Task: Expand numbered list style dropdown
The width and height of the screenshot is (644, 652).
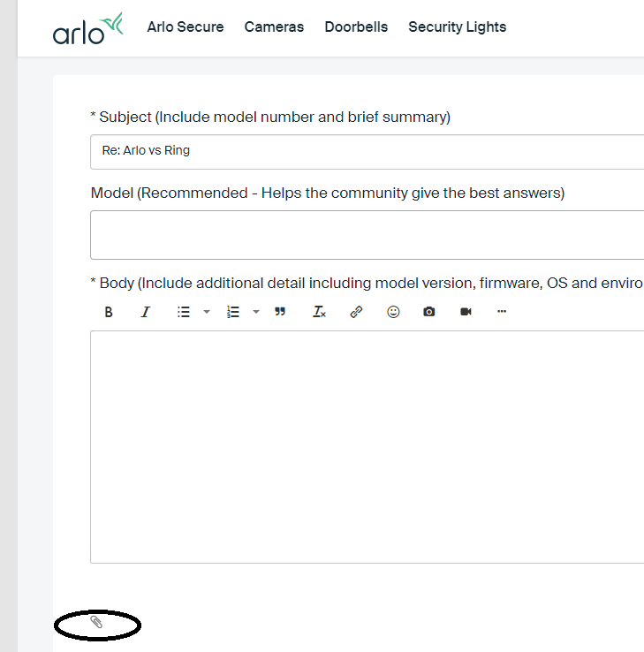Action: click(256, 312)
